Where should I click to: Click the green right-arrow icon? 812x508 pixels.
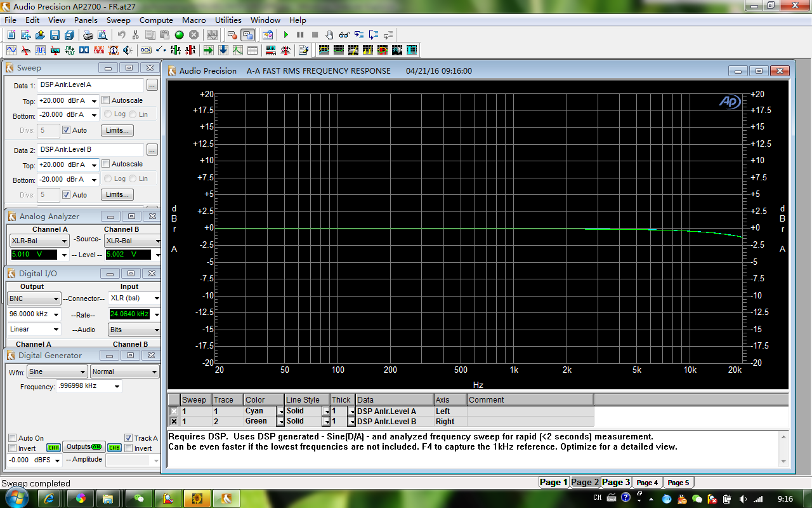[x=208, y=50]
